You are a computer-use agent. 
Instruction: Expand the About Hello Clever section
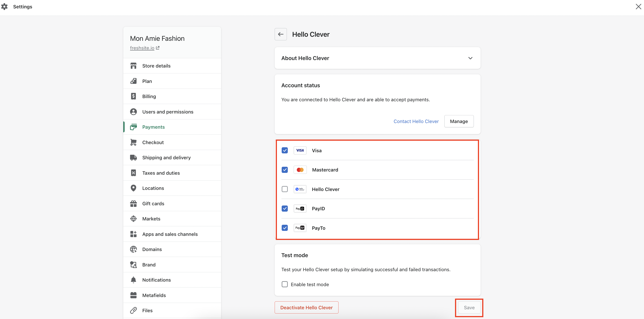(470, 58)
